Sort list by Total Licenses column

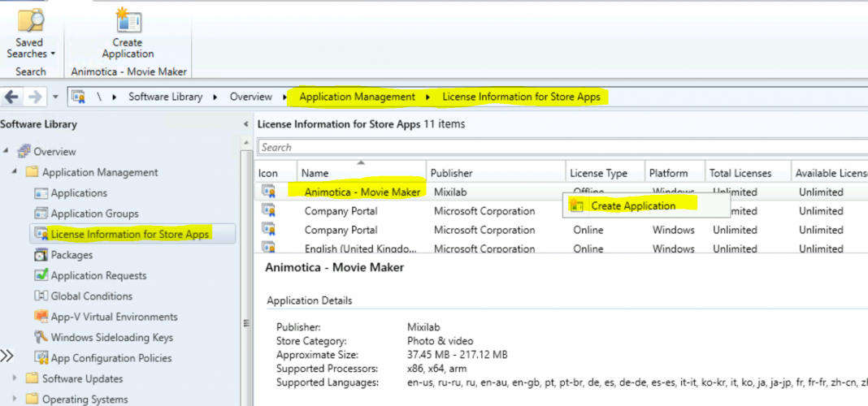click(748, 173)
